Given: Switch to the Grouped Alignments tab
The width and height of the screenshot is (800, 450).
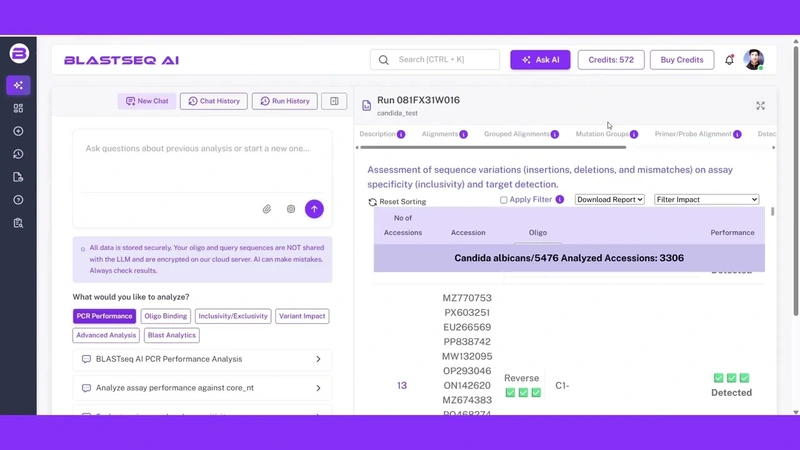Looking at the screenshot, I should 517,134.
